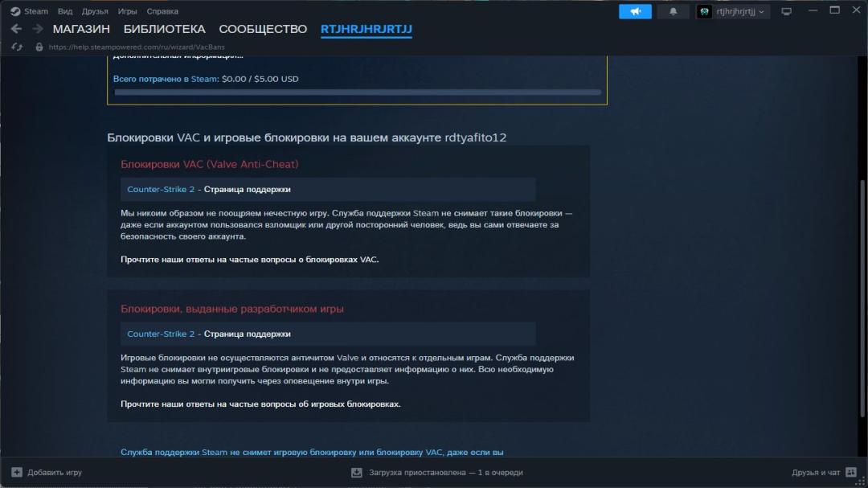Go forward with the right arrow

click(38, 29)
